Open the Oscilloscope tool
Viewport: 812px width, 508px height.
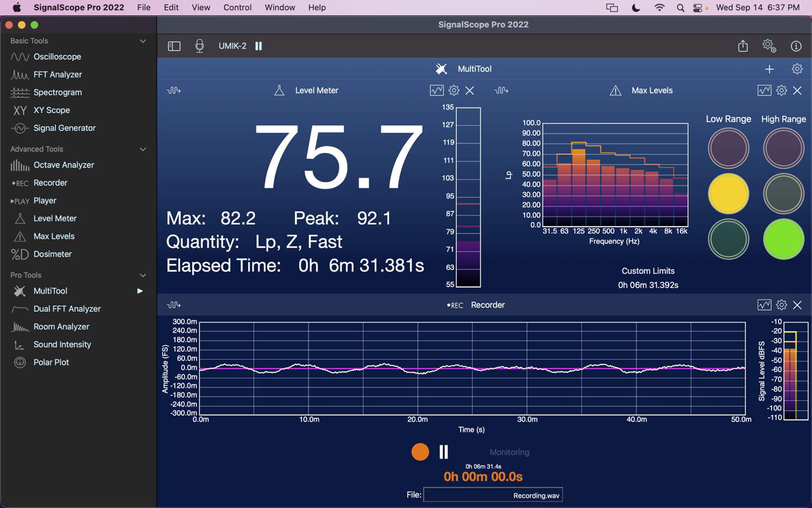(57, 57)
